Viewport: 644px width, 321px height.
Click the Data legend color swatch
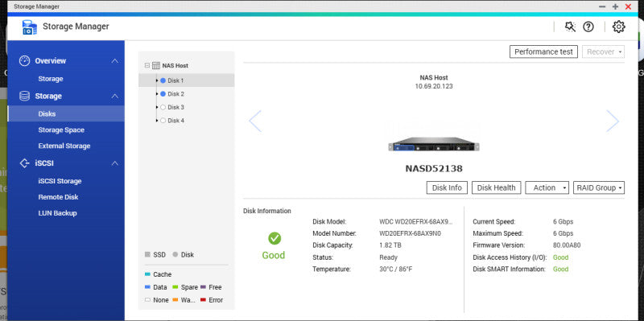[147, 287]
